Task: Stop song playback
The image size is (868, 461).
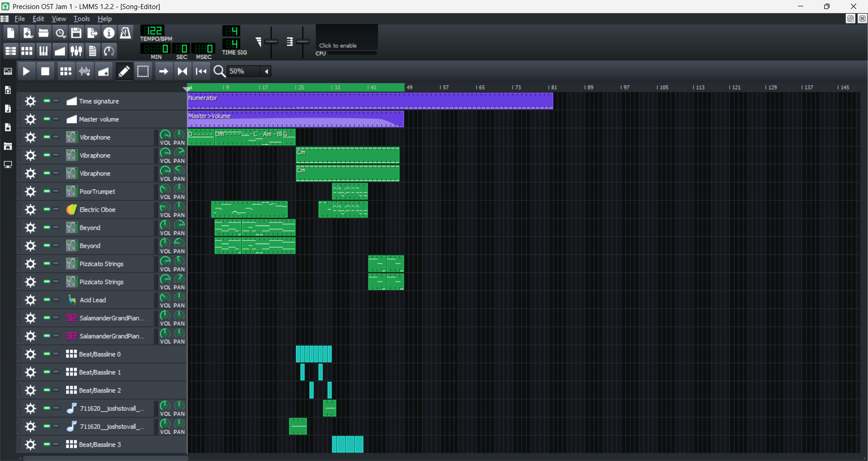Action: (x=45, y=71)
